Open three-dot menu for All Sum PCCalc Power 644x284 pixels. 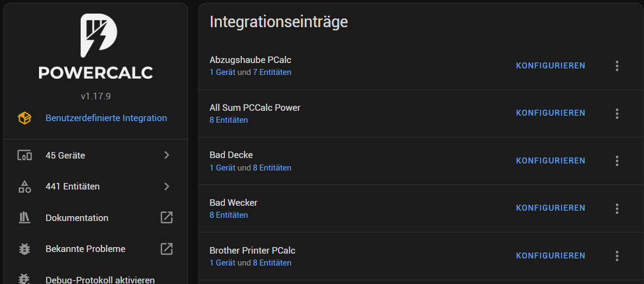click(x=617, y=113)
